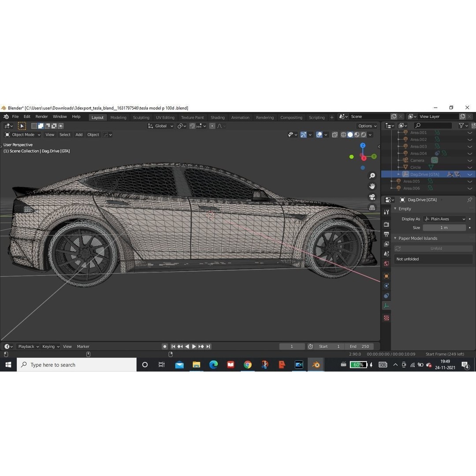This screenshot has width=476, height=476.
Task: Jump to the timeline start frame
Action: tap(173, 346)
